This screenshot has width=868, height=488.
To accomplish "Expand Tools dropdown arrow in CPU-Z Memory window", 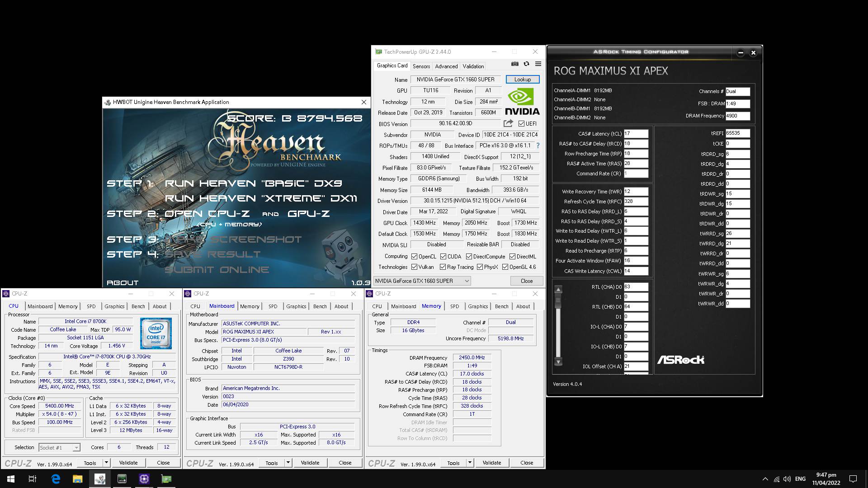I will [x=470, y=463].
